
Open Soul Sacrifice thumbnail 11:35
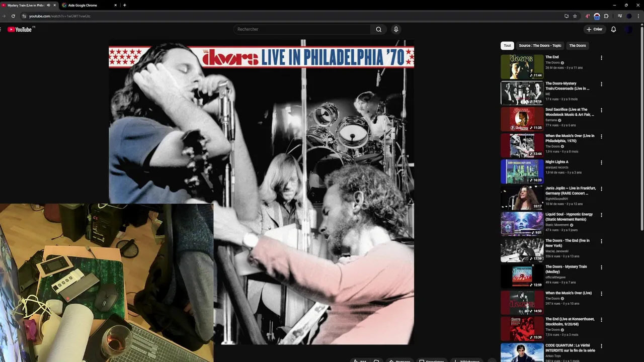click(x=522, y=119)
